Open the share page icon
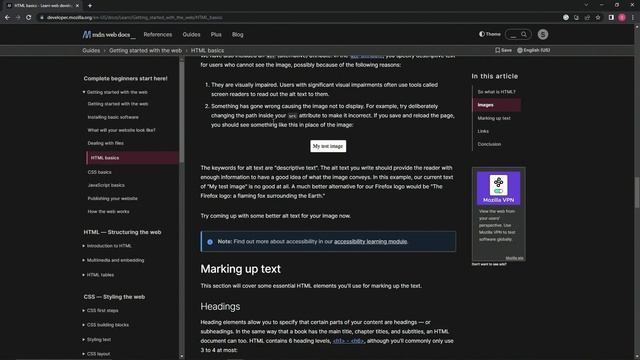 pyautogui.click(x=587, y=18)
